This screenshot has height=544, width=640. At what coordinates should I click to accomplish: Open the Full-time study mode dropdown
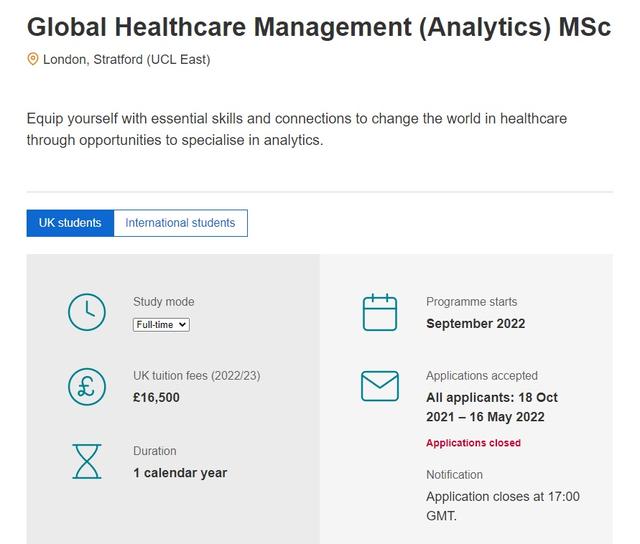[161, 325]
